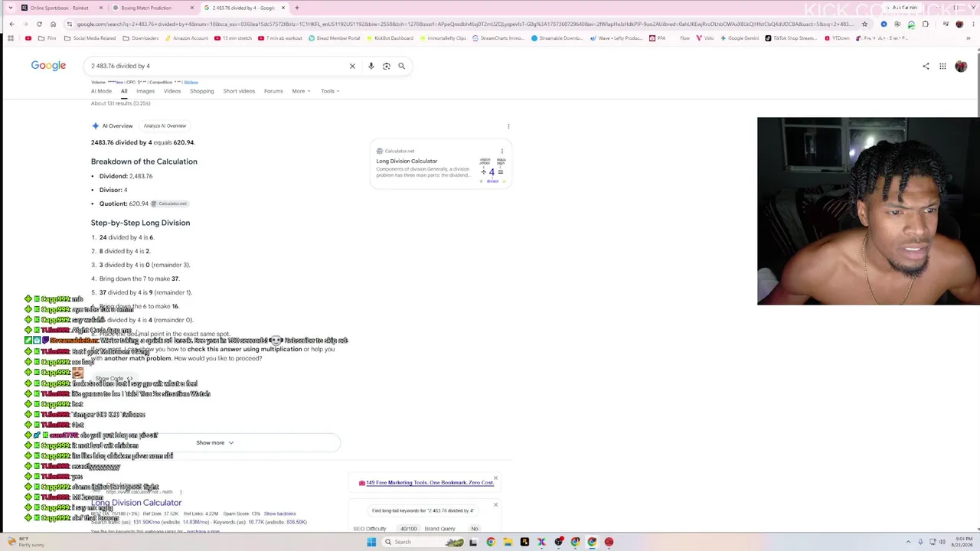The width and height of the screenshot is (980, 551).
Task: Open Downloaders bookmark folder
Action: (x=142, y=37)
